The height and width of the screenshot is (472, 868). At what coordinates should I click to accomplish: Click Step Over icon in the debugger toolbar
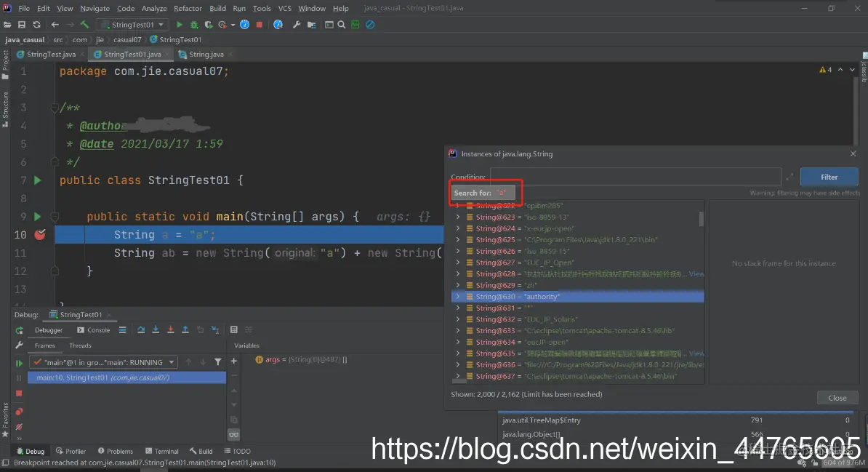coord(141,329)
